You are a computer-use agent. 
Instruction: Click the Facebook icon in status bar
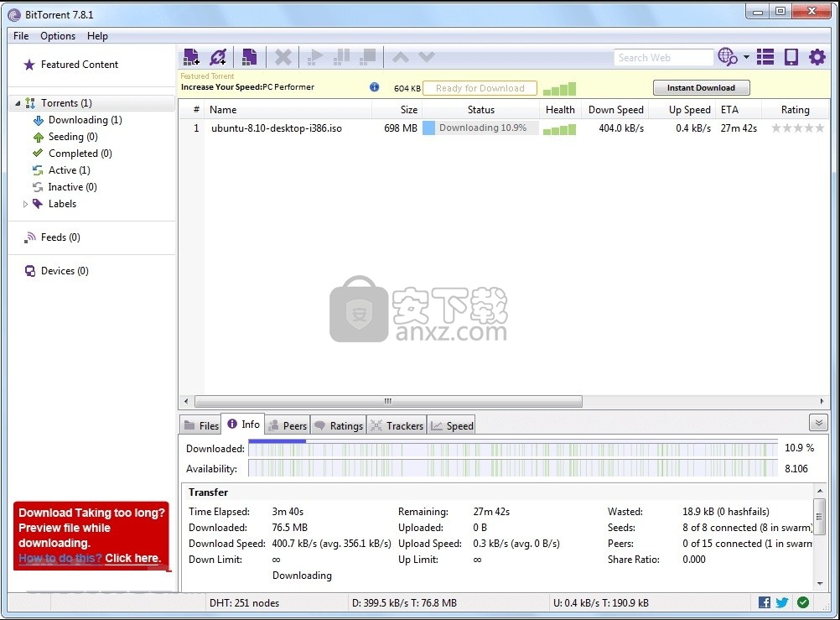click(765, 602)
